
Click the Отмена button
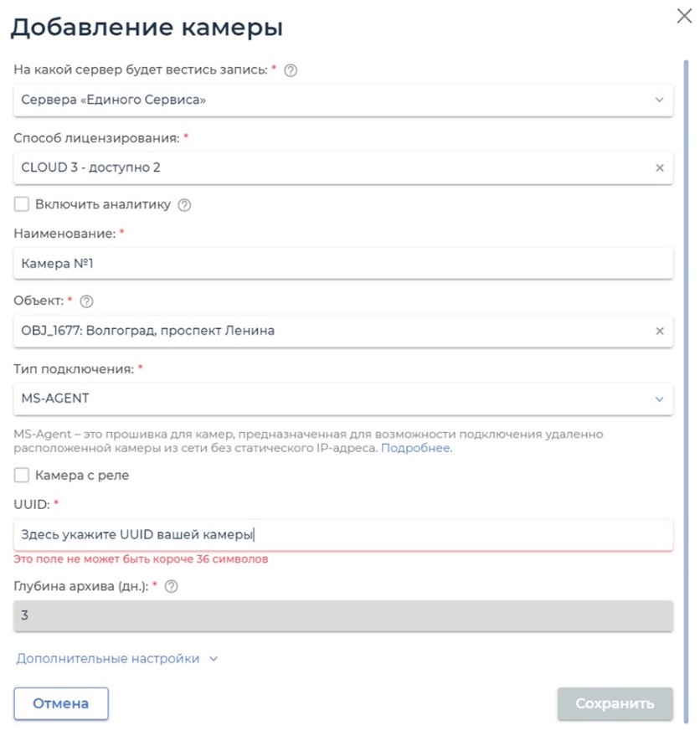point(60,703)
